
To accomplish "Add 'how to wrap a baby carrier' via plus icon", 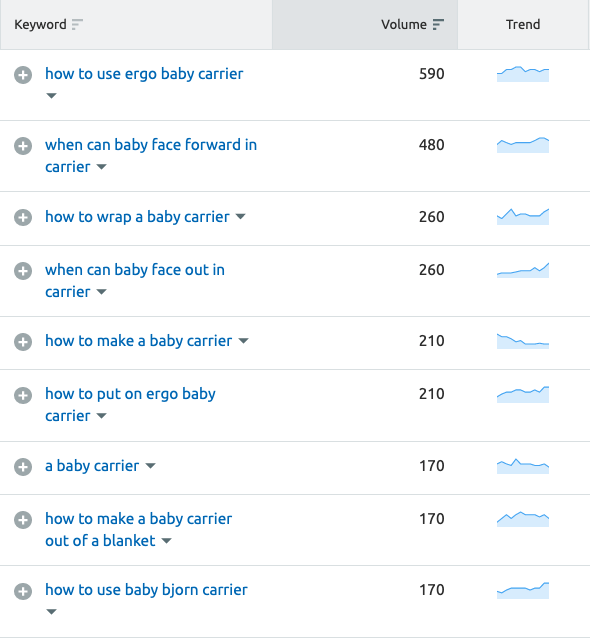I will [x=23, y=217].
